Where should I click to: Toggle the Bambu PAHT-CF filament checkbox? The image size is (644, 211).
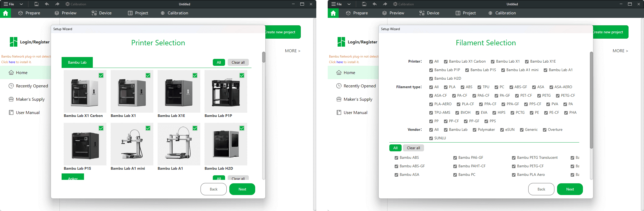pos(455,166)
